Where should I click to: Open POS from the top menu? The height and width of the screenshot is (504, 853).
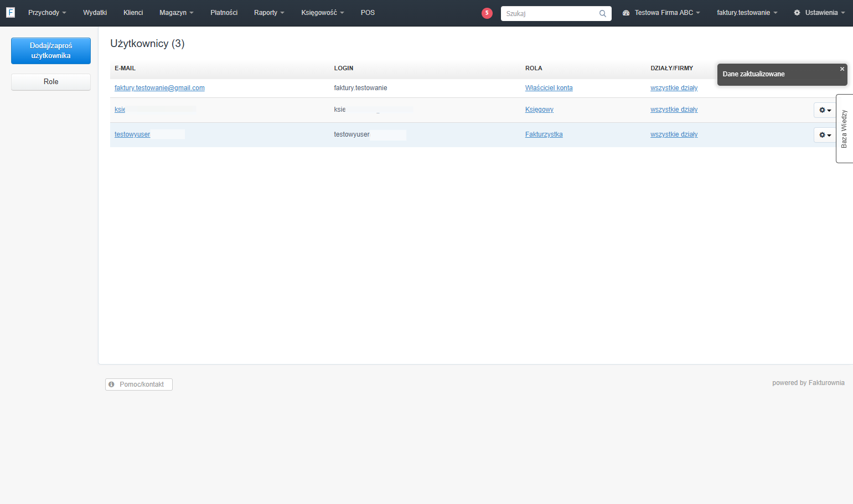coord(368,13)
